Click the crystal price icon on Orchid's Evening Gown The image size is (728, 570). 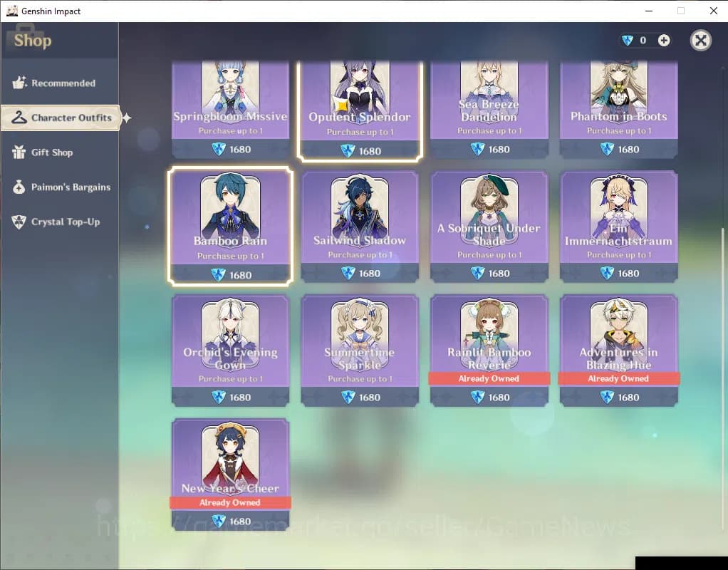tap(218, 397)
